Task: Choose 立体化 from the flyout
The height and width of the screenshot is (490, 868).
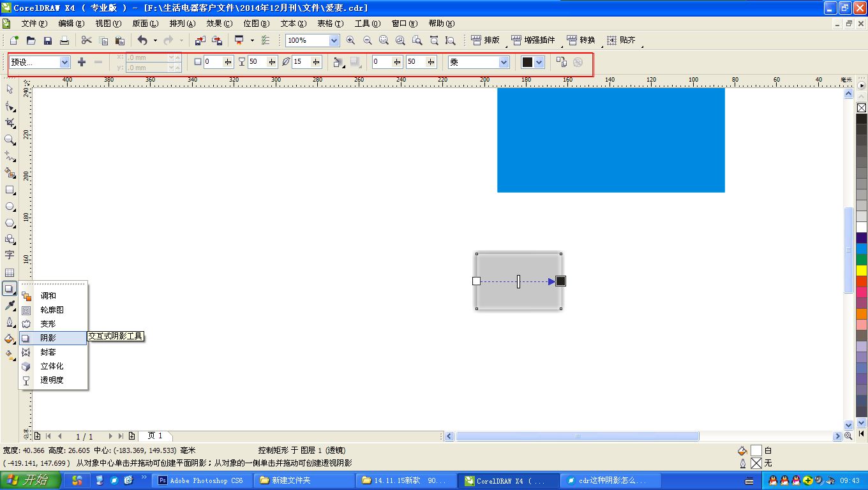Action: point(53,366)
